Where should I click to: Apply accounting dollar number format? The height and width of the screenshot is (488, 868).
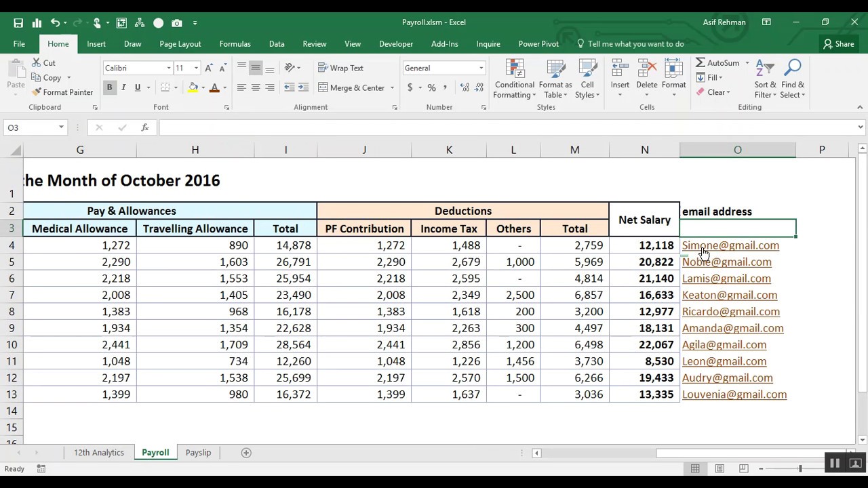(x=410, y=87)
